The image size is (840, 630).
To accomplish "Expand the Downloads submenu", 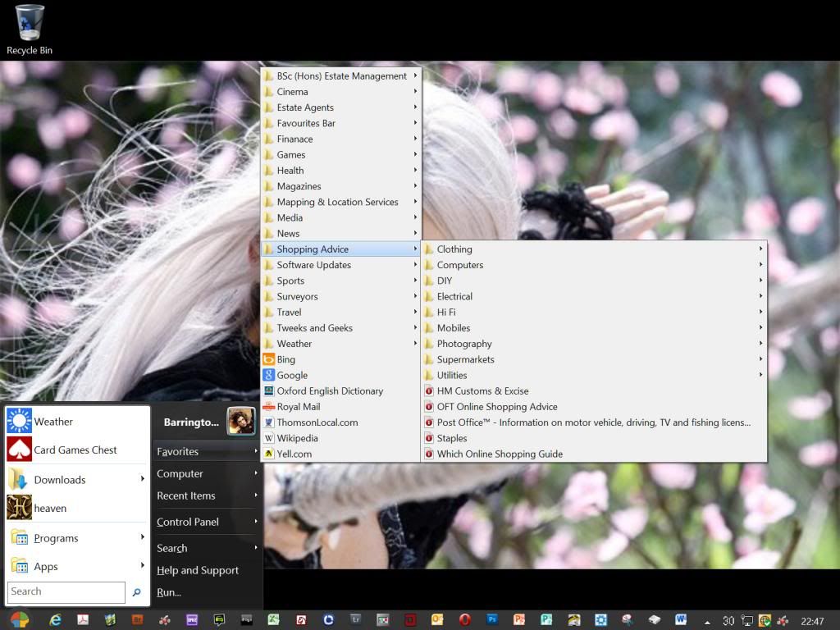I will 143,478.
